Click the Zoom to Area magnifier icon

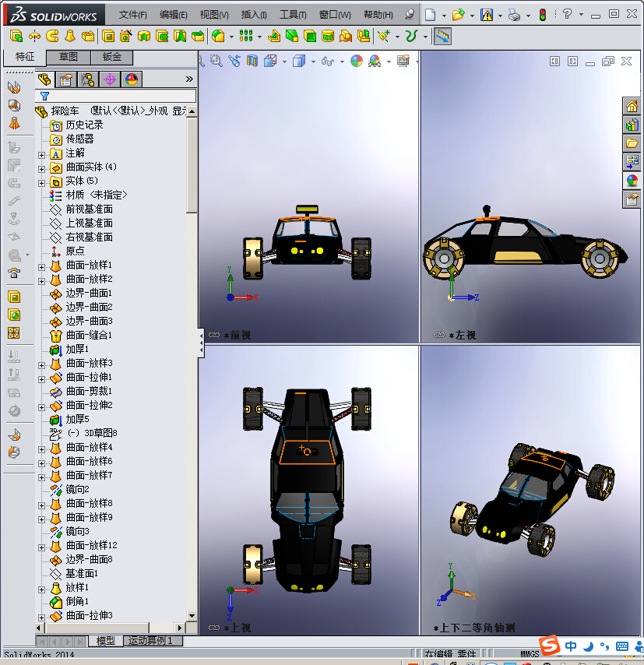216,61
